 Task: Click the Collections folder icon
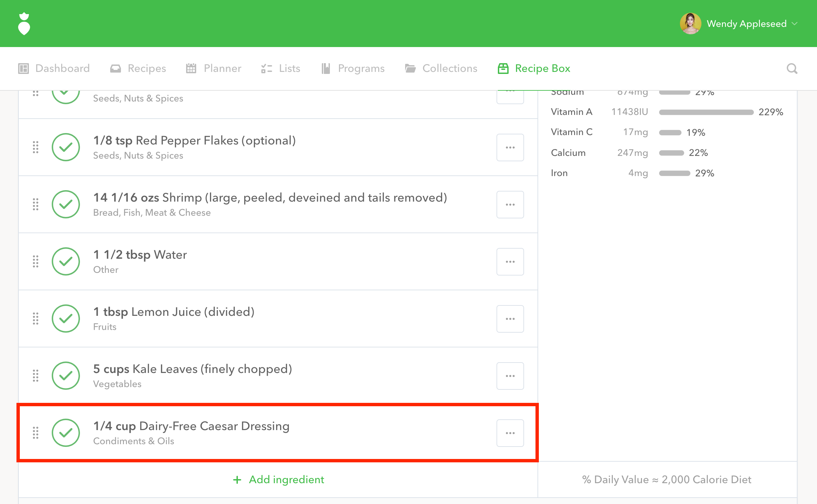(x=410, y=69)
